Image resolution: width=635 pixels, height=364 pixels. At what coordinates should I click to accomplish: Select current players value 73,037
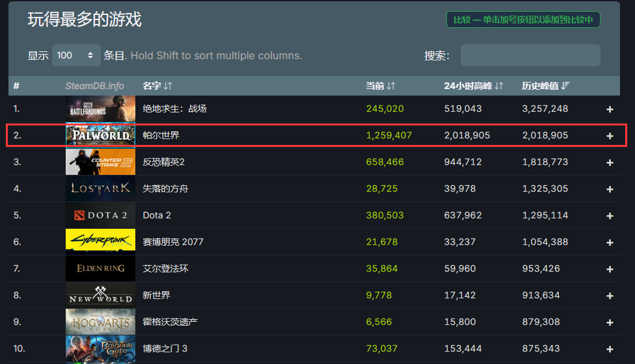point(382,348)
